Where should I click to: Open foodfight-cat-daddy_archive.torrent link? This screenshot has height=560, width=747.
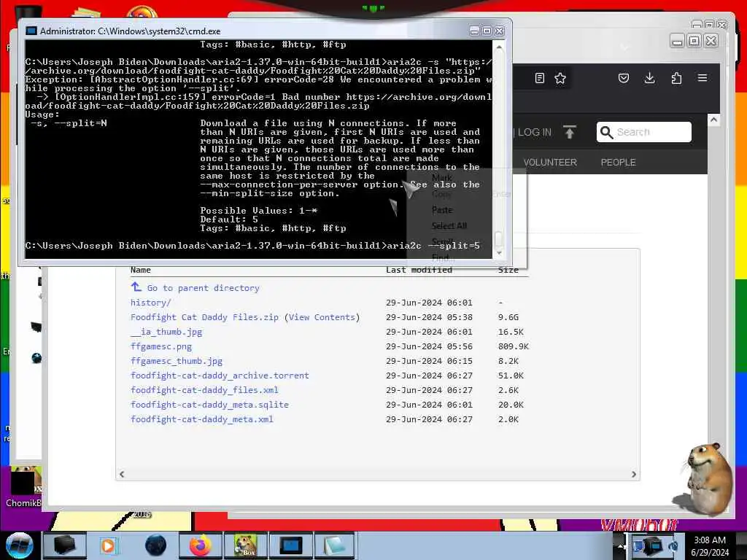tap(220, 376)
